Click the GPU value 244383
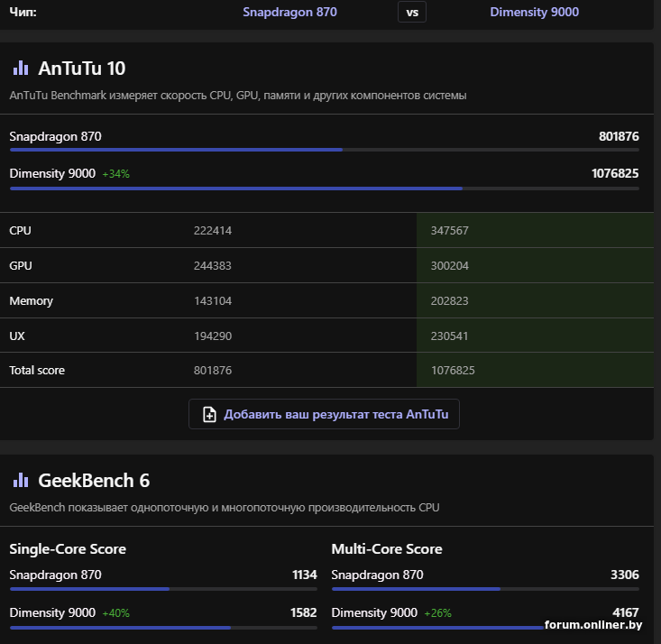The height and width of the screenshot is (644, 661). [x=213, y=266]
